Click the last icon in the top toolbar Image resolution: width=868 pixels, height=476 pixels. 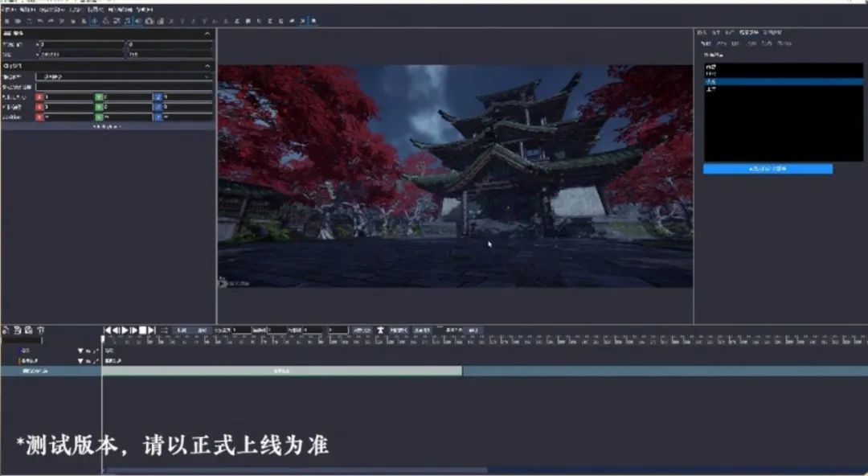(313, 21)
